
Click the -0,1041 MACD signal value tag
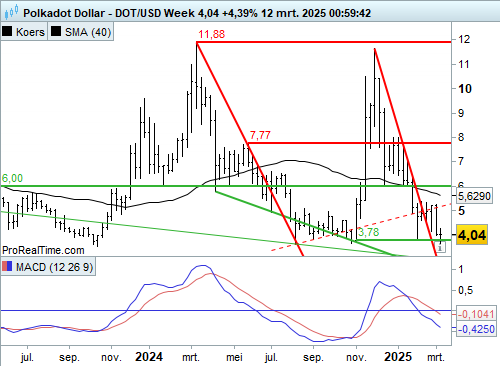(475, 314)
